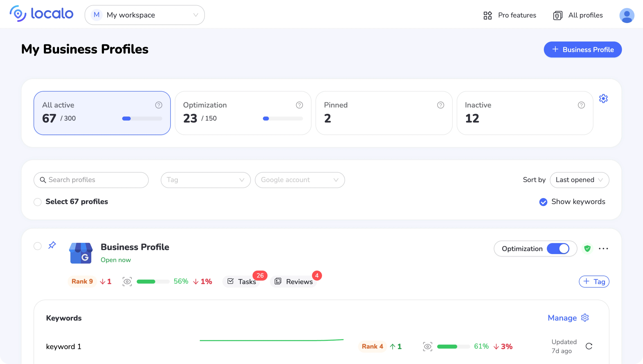Open Reviews with 4 notifications

pos(294,281)
